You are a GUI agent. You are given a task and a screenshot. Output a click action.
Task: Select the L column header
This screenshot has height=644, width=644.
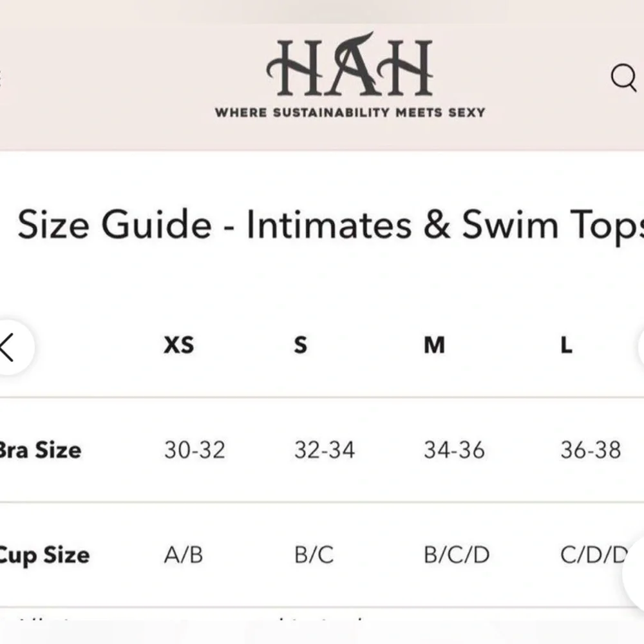tap(566, 346)
